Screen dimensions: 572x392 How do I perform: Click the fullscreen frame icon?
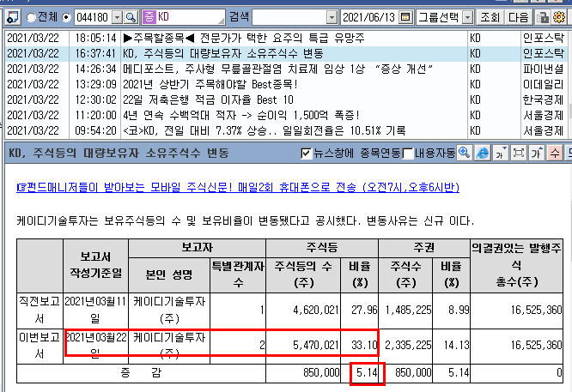pyautogui.click(x=519, y=153)
